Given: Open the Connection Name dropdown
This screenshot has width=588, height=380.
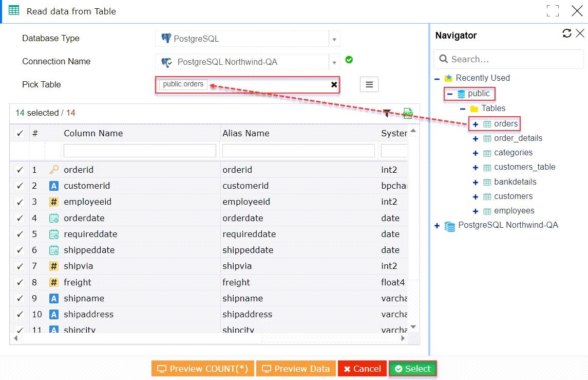Looking at the screenshot, I should coord(334,61).
